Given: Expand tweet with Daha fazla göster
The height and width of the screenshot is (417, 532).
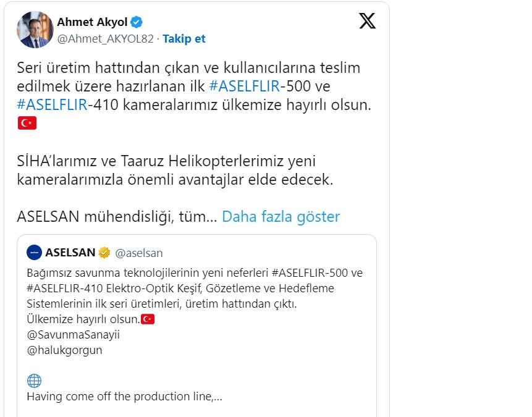Looking at the screenshot, I should tap(281, 217).
